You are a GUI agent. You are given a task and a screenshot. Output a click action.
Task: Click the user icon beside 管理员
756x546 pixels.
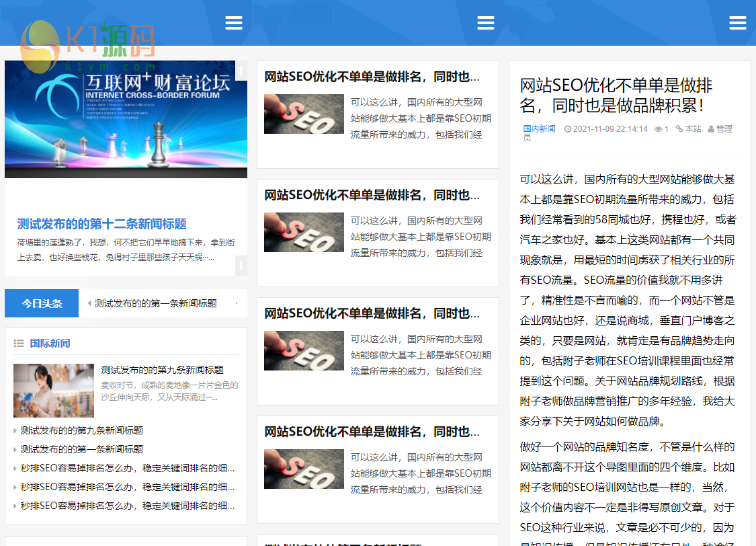point(711,129)
